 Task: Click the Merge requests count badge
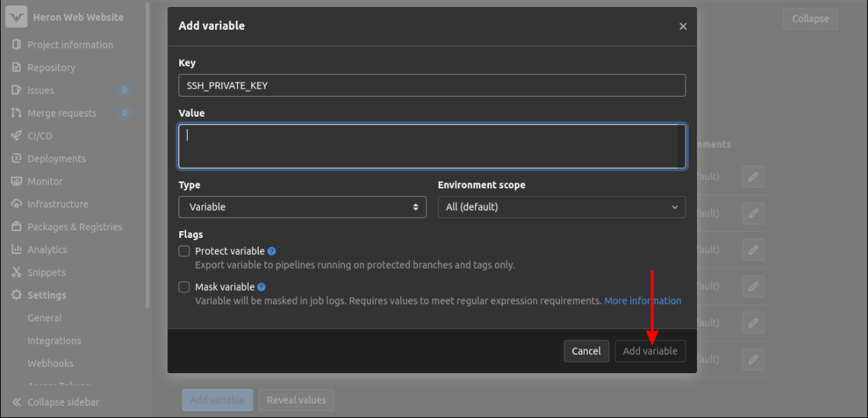coord(124,113)
